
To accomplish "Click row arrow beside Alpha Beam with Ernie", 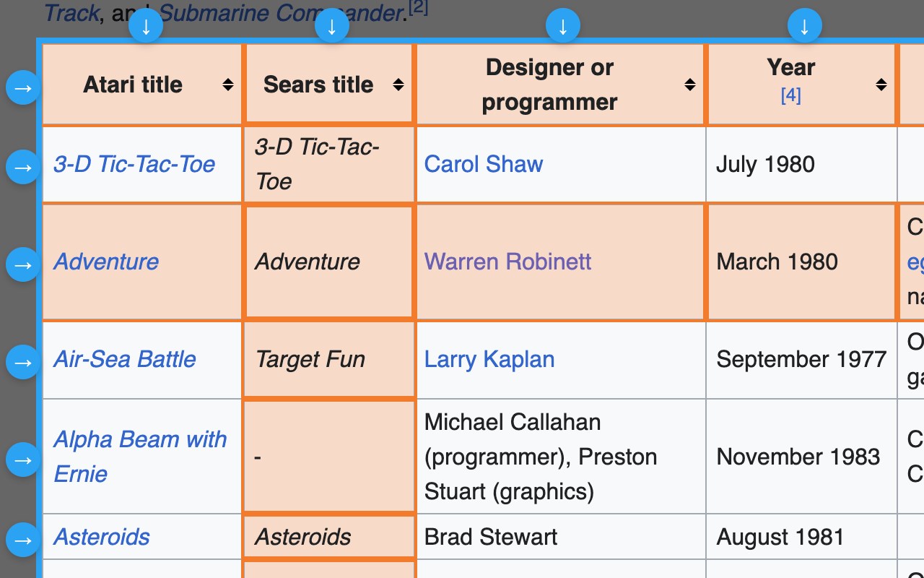I will tap(23, 460).
